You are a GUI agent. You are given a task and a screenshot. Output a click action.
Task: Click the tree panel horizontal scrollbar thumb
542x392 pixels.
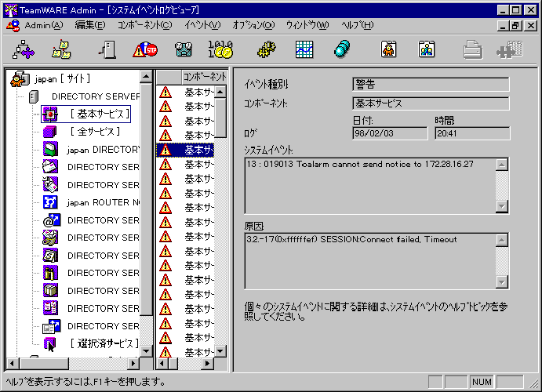pos(44,363)
